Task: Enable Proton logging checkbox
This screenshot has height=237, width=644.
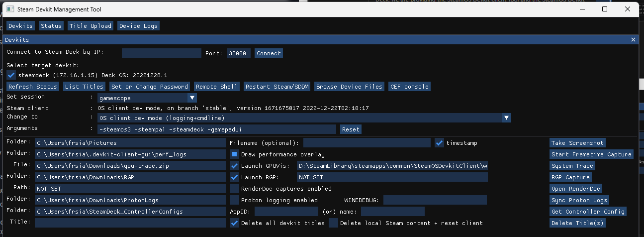Action: 234,200
